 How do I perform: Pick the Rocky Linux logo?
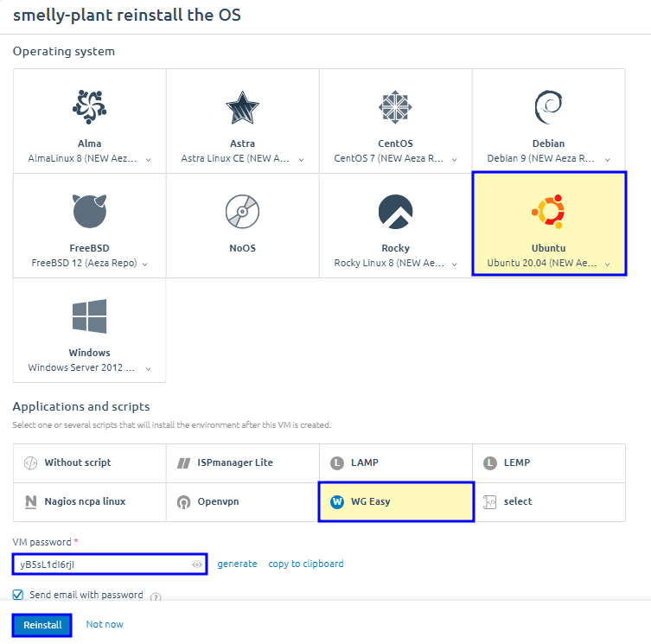point(395,211)
